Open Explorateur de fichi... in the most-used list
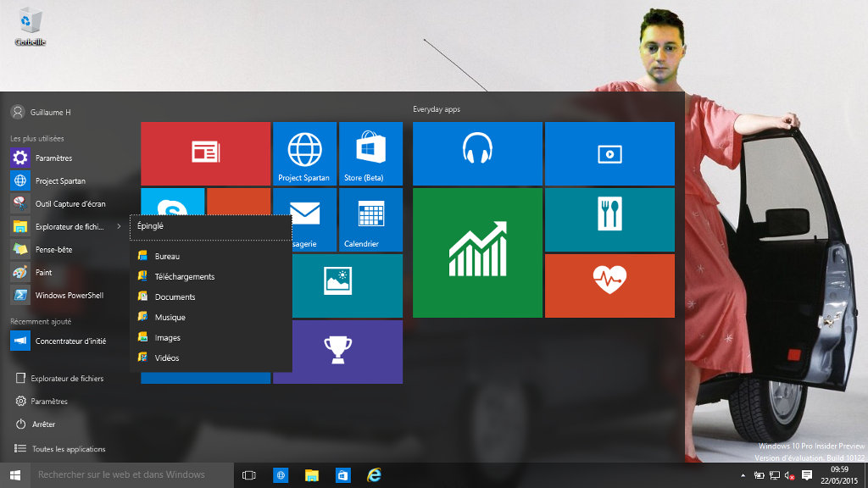Image resolution: width=868 pixels, height=488 pixels. click(x=60, y=227)
